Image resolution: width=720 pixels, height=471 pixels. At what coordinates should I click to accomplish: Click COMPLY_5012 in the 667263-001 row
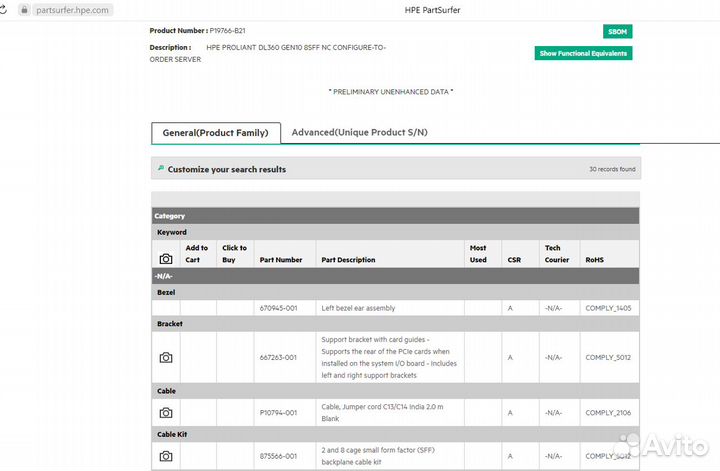click(x=608, y=357)
